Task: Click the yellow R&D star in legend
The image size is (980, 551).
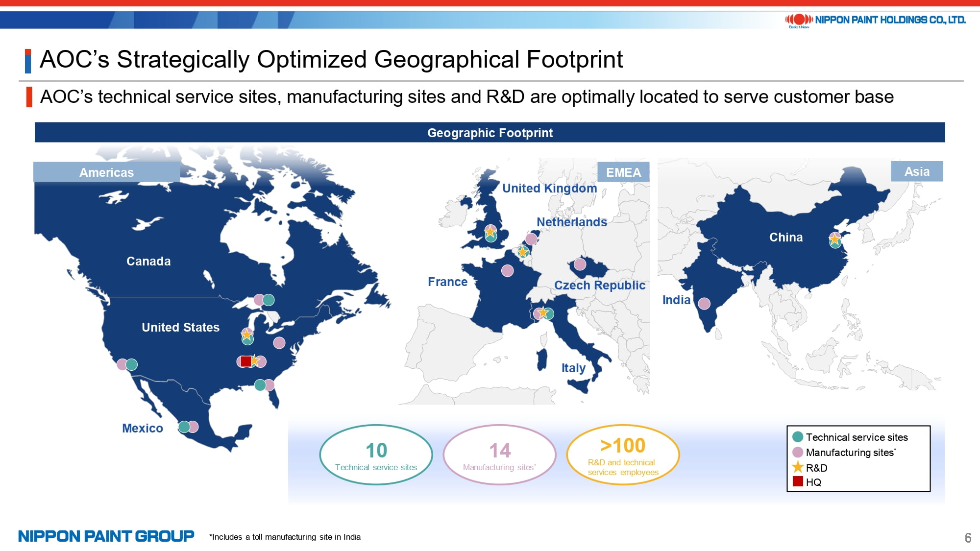Action: pyautogui.click(x=798, y=467)
